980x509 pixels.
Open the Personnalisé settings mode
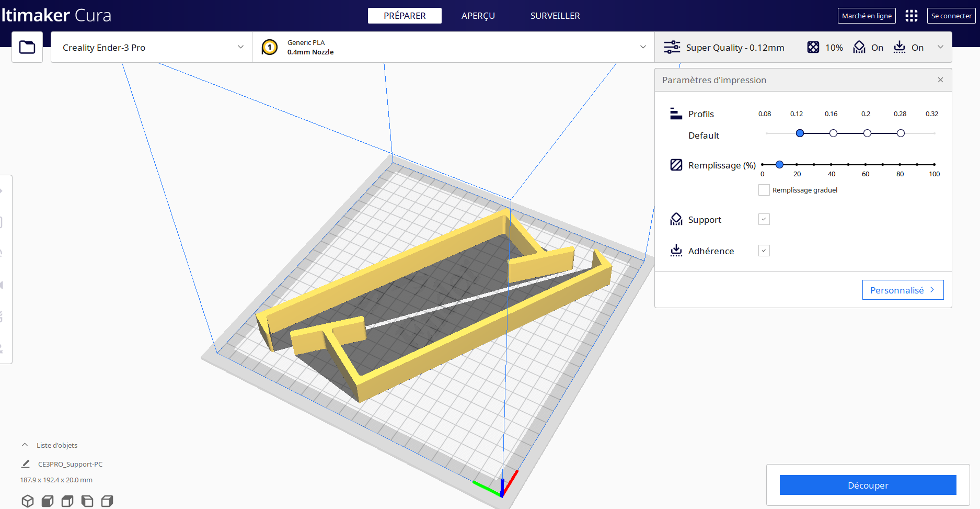(903, 290)
